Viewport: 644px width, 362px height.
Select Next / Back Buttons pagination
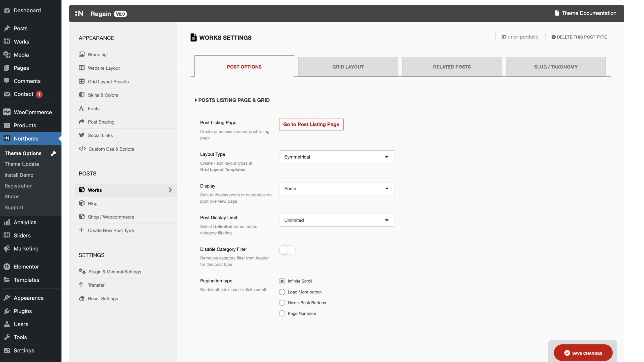tap(282, 303)
